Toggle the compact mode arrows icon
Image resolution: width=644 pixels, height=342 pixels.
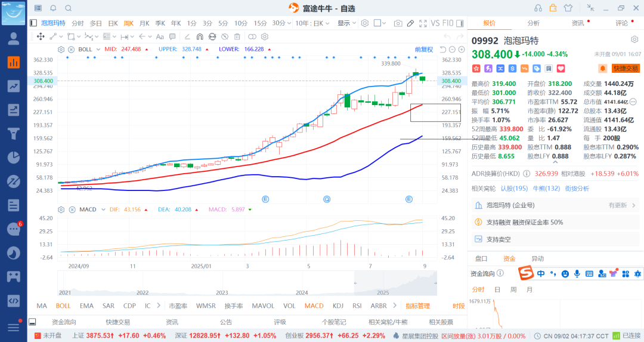(x=590, y=8)
